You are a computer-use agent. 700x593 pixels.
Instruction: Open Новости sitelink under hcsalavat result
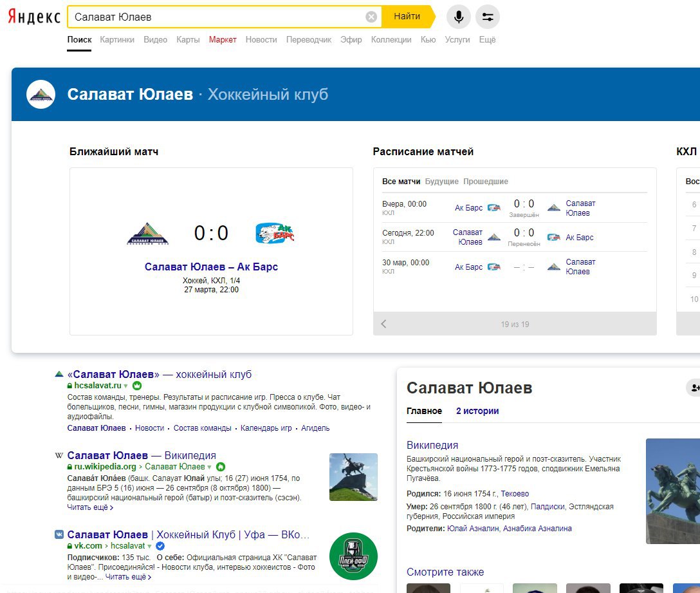coord(149,428)
